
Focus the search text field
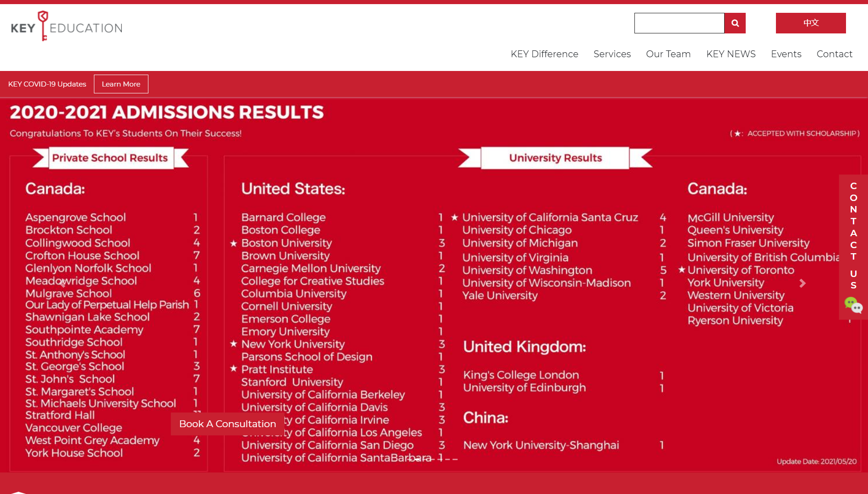click(x=679, y=23)
